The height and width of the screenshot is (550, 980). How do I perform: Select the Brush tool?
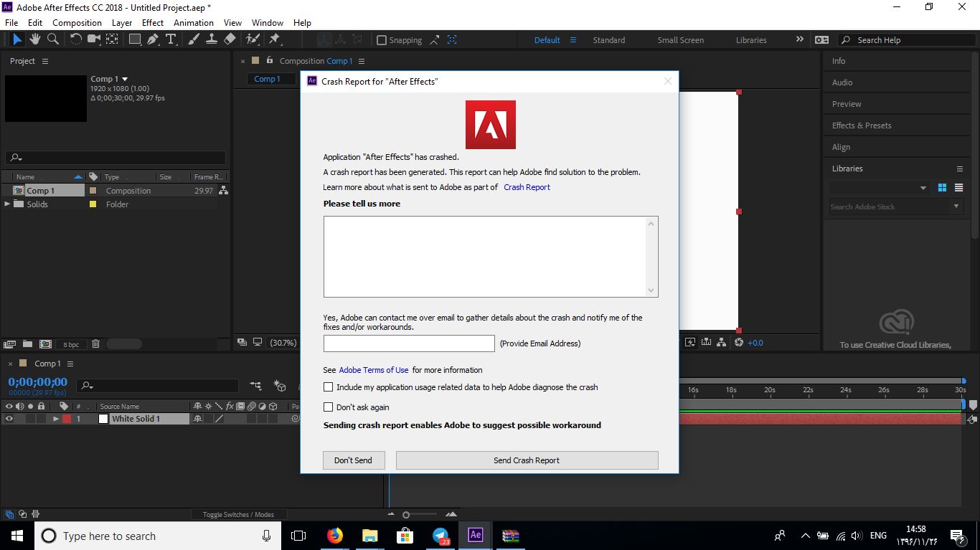194,39
